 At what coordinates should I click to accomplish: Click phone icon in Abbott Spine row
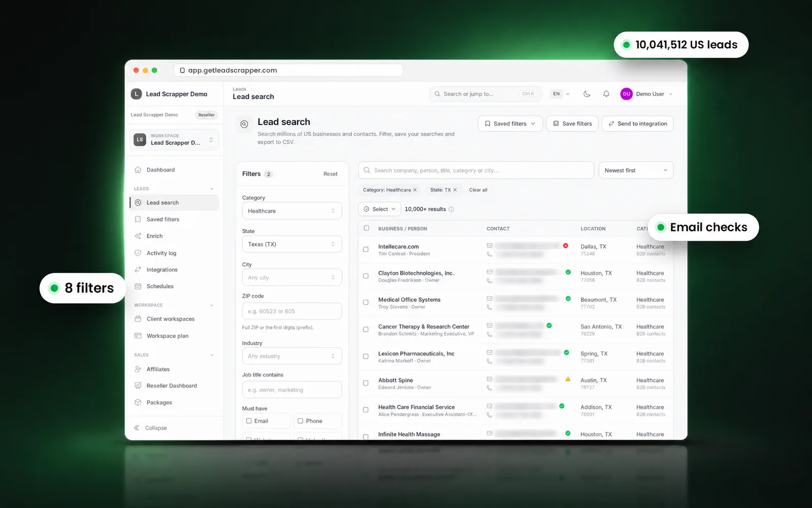tap(489, 388)
